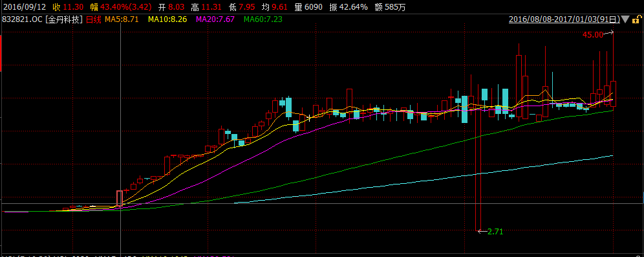644x257 pixels.
Task: Click the open price 8.03
Action: (177, 7)
